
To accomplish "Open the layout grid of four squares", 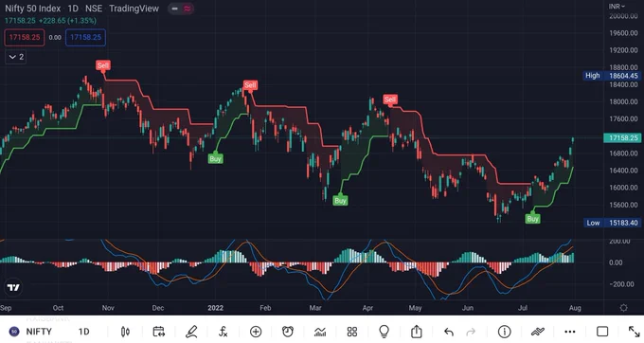I will tap(352, 332).
